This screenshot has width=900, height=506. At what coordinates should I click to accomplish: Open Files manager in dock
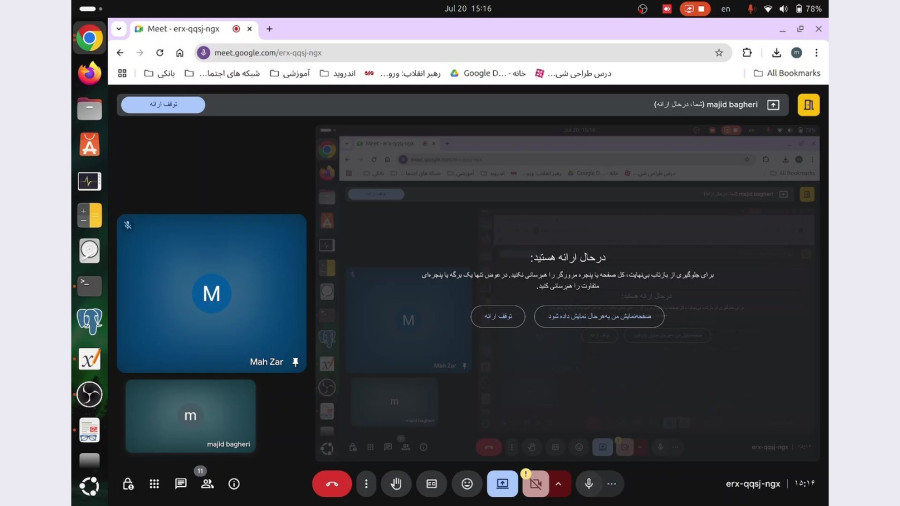[x=90, y=109]
